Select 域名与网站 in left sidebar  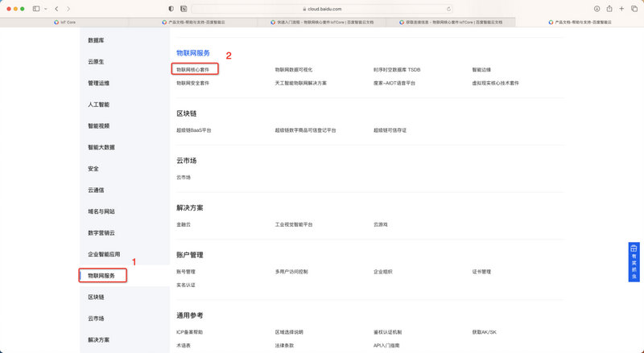pyautogui.click(x=101, y=211)
